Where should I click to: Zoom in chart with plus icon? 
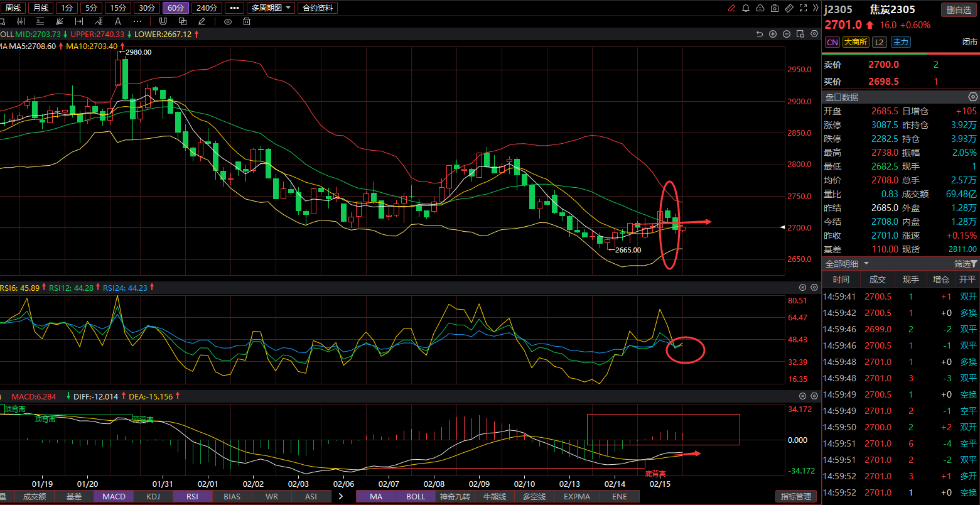coord(773,34)
